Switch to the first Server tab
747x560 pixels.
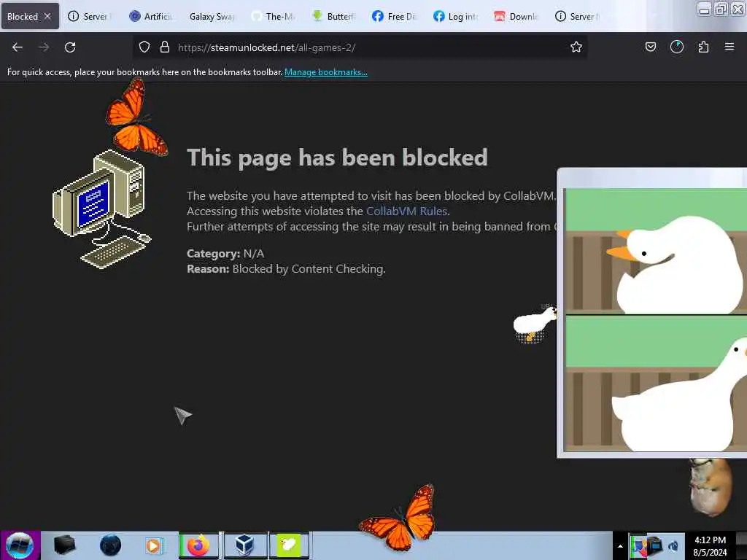tap(90, 16)
